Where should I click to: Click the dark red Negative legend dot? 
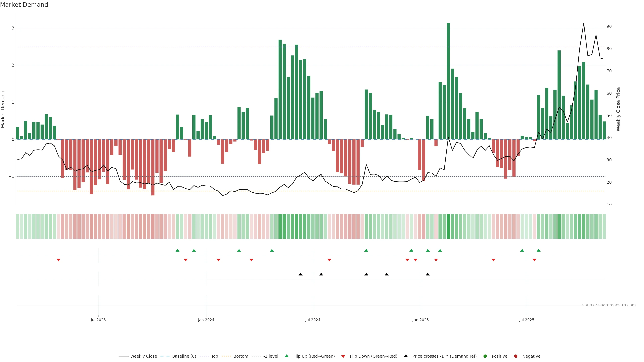(516, 356)
